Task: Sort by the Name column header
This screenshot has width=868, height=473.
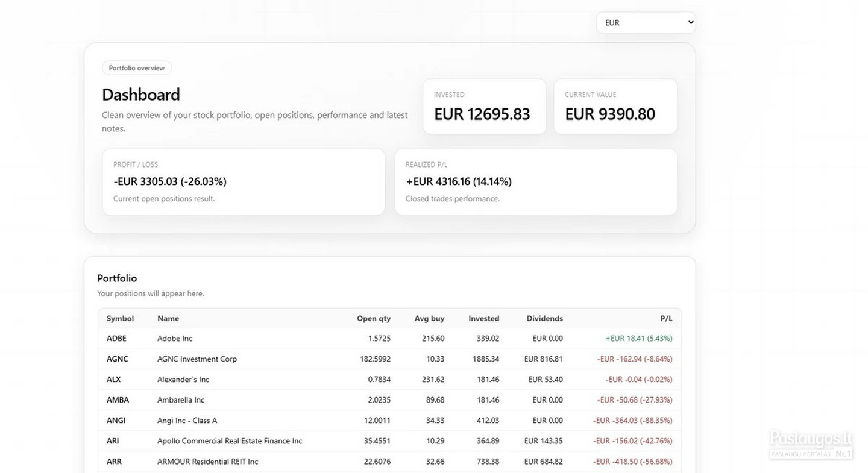Action: point(168,318)
